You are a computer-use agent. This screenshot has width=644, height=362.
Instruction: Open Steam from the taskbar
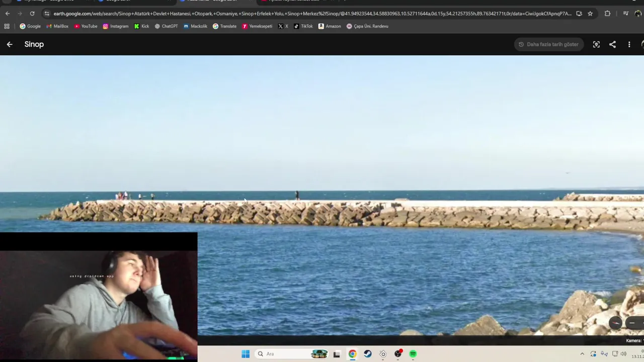tap(368, 354)
